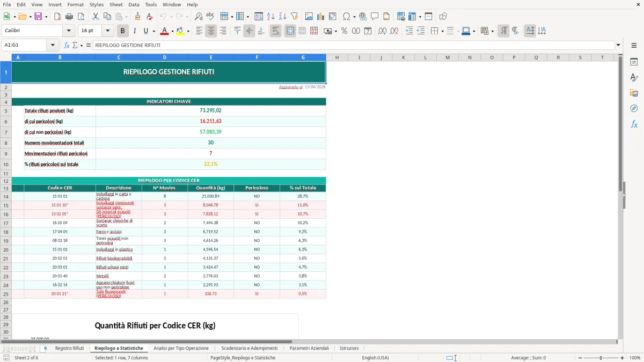This screenshot has width=644, height=362.
Task: Open the Data menu
Action: [134, 4]
